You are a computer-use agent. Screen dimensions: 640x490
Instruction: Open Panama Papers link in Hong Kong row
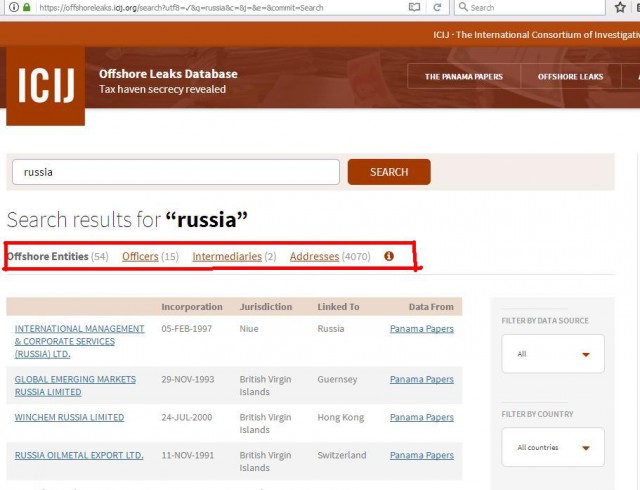click(x=422, y=417)
